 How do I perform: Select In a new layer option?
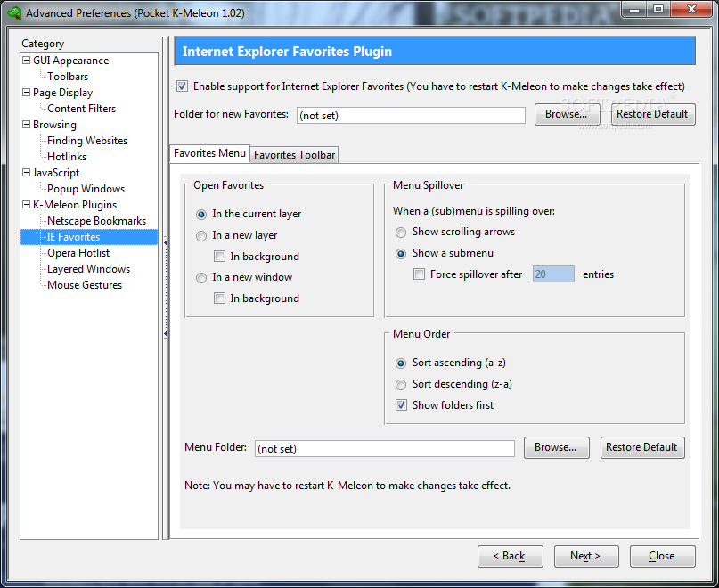(x=200, y=236)
